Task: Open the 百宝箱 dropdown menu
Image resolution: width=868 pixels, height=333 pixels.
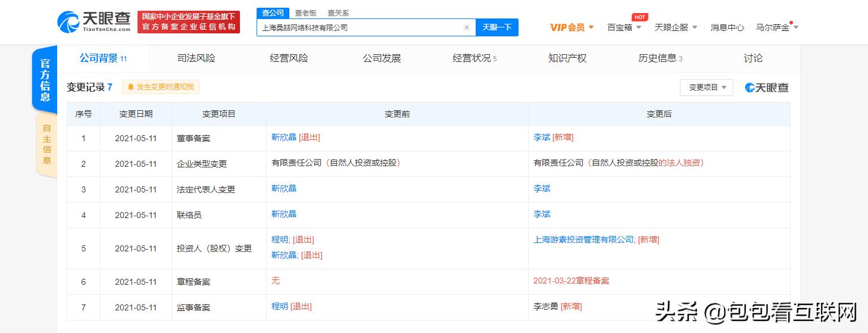Action: coord(624,27)
